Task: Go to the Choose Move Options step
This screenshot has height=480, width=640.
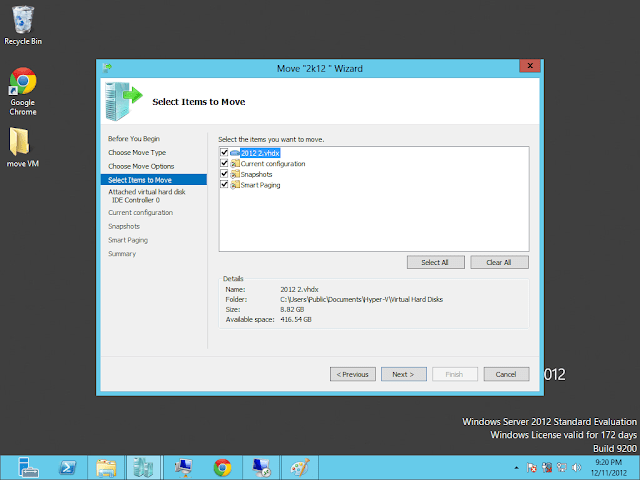Action: tap(141, 166)
